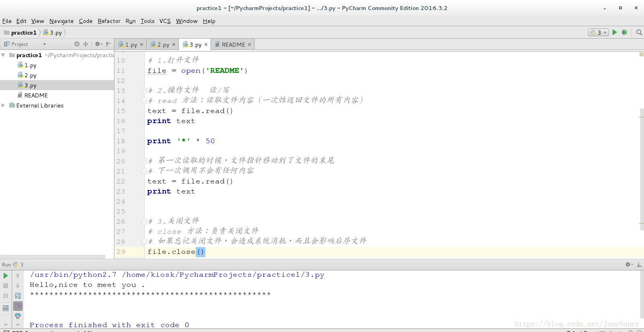Select 3.py in project tree

point(27,85)
